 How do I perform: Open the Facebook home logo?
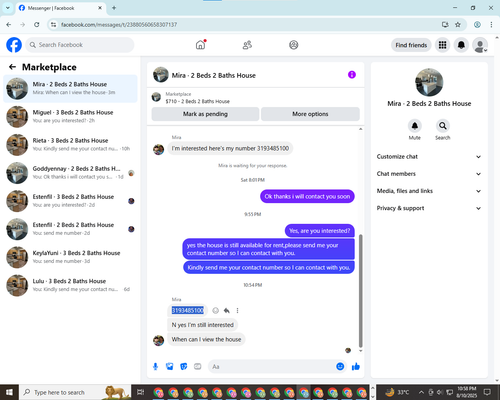click(14, 45)
